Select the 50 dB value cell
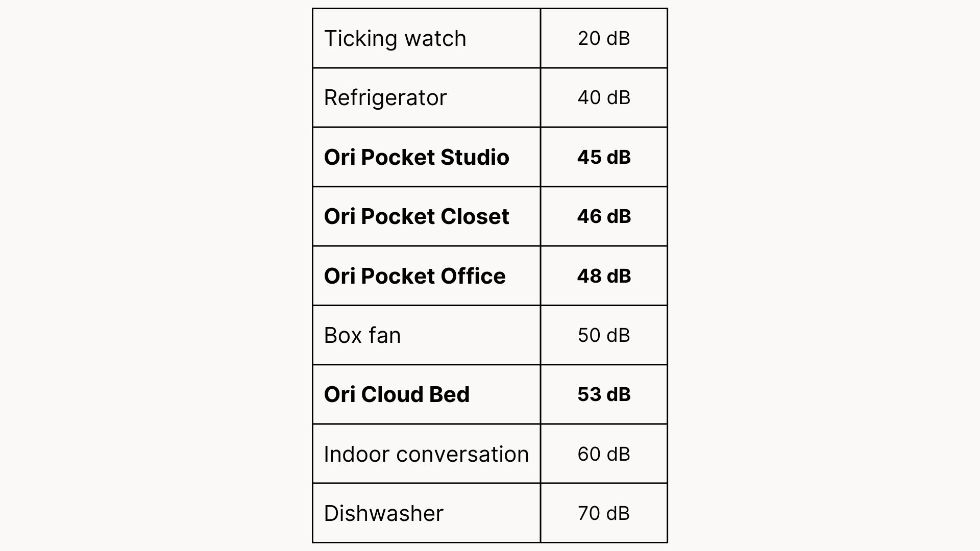Viewport: 980px width, 551px height. (x=604, y=336)
